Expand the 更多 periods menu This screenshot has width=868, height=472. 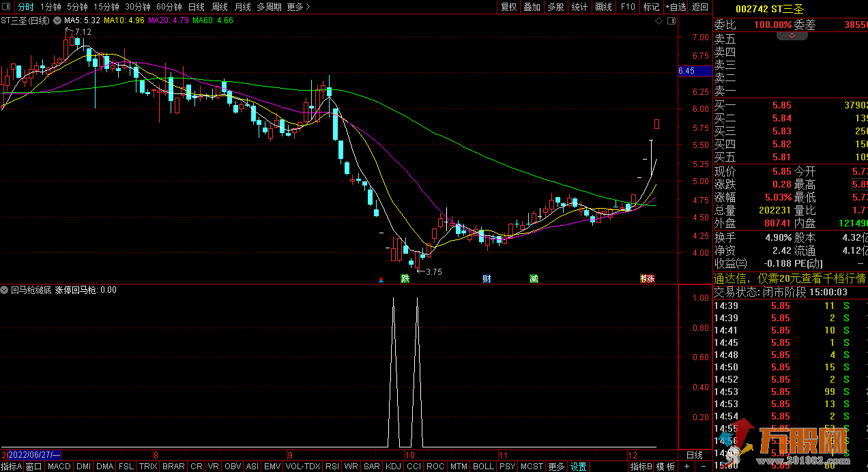click(x=298, y=7)
